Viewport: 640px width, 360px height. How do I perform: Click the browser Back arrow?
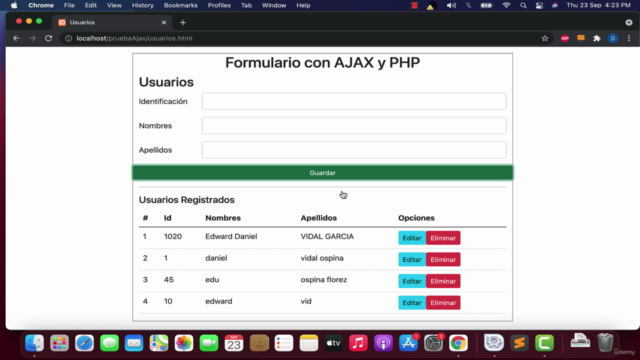coord(16,38)
